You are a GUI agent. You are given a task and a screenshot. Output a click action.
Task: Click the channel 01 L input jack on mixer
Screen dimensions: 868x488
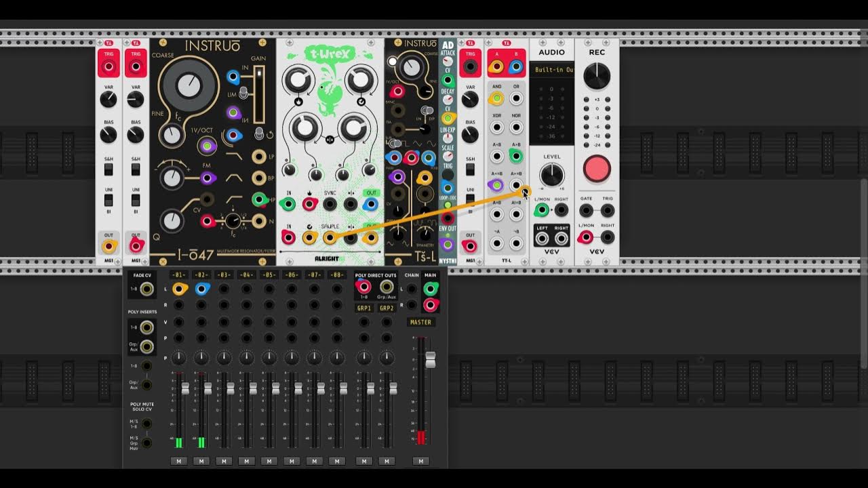(x=179, y=289)
